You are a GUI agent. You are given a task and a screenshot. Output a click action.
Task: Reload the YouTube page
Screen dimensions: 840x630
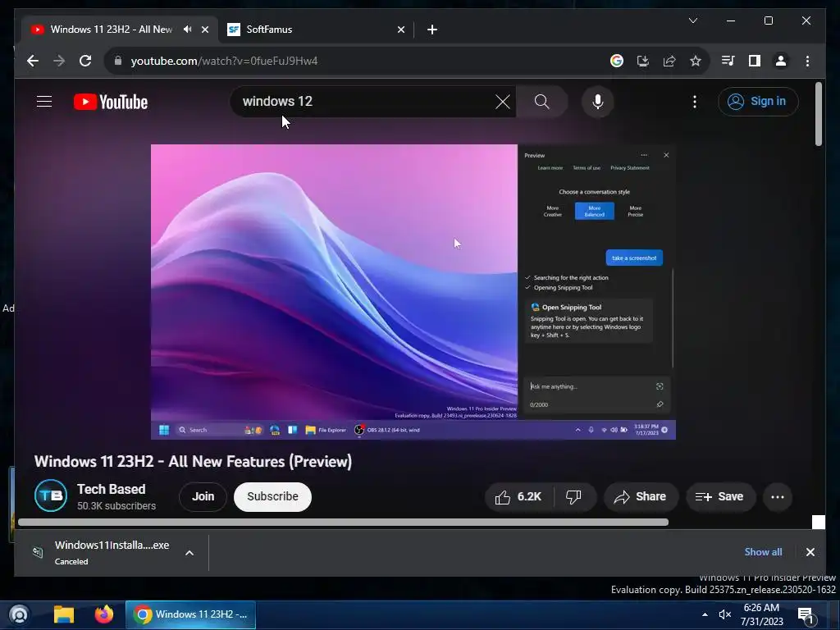point(85,61)
